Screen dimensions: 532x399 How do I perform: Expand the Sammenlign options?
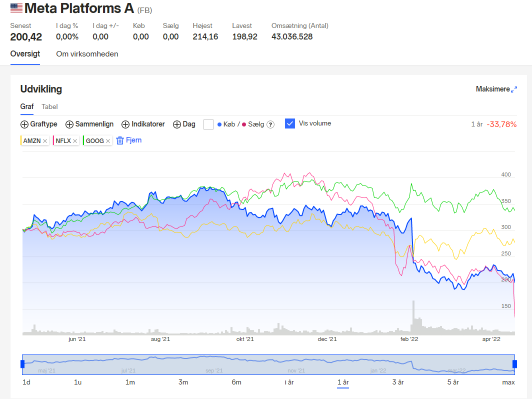point(89,124)
